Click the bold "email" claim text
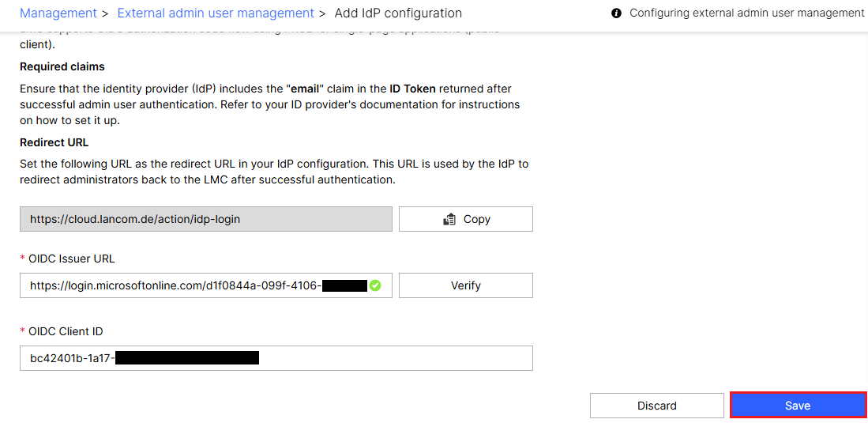Image resolution: width=868 pixels, height=423 pixels. pyautogui.click(x=305, y=89)
